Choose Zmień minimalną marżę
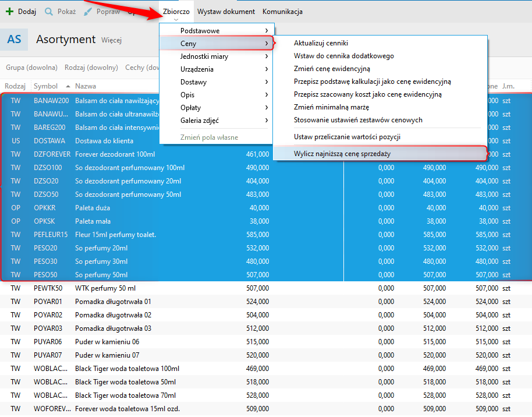532x417 pixels. pos(380,107)
